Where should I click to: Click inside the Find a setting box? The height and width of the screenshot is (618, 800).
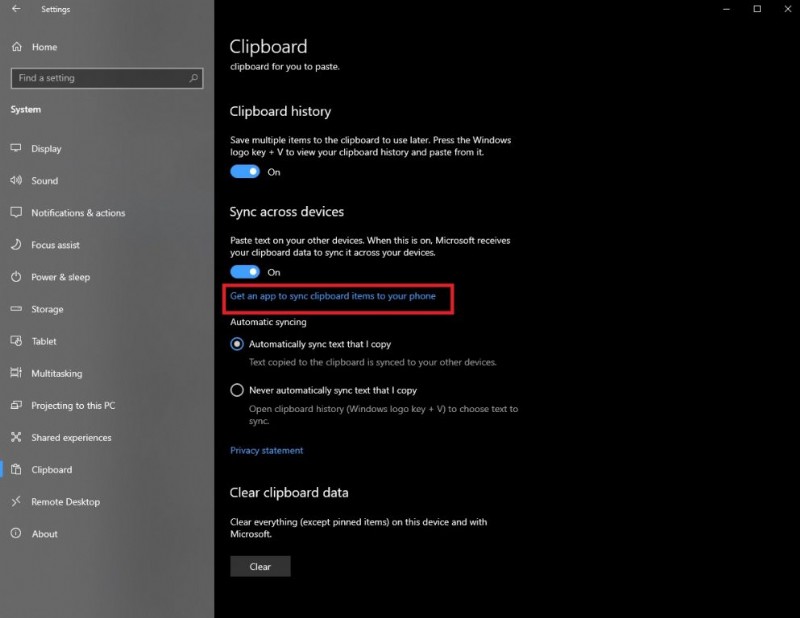(x=100, y=77)
